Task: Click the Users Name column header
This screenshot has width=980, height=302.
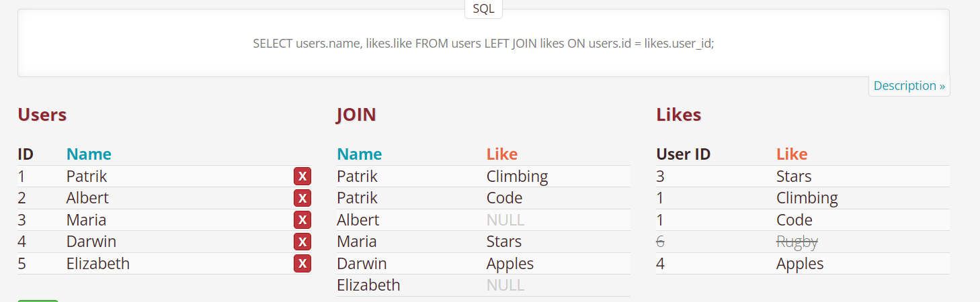Action: [89, 154]
